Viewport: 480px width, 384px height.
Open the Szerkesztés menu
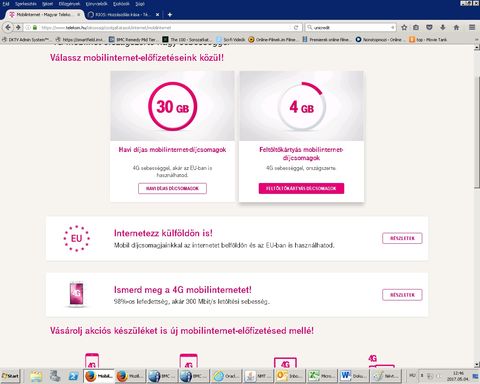click(x=26, y=4)
